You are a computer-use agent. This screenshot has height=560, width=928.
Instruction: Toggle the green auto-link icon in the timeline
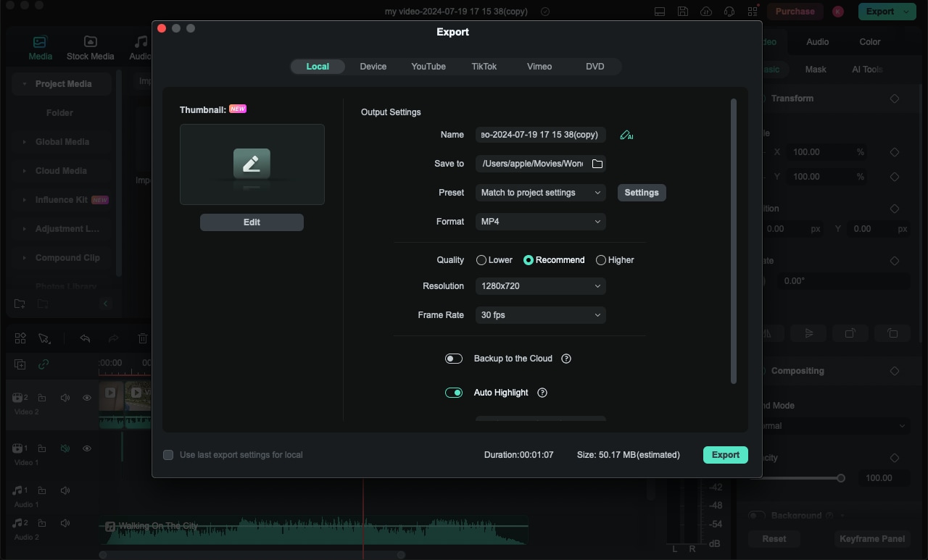(x=43, y=364)
